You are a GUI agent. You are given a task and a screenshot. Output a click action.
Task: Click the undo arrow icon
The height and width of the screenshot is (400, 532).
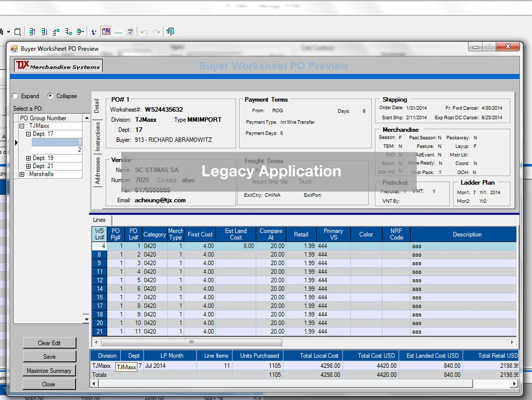144,32
